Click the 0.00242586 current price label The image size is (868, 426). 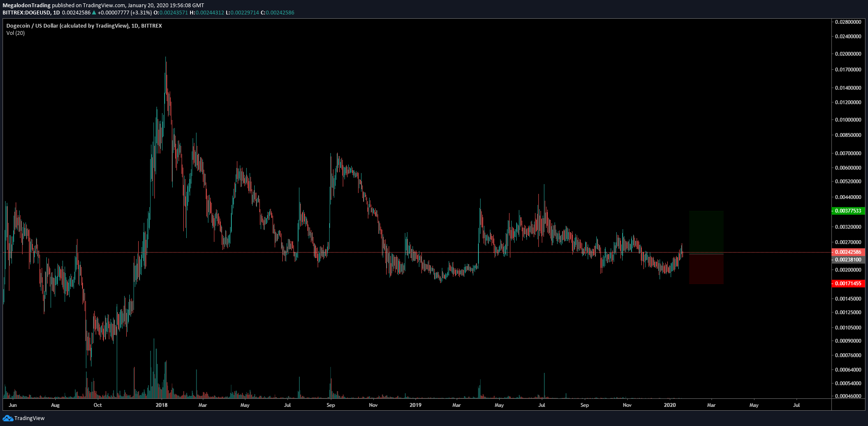tap(848, 252)
